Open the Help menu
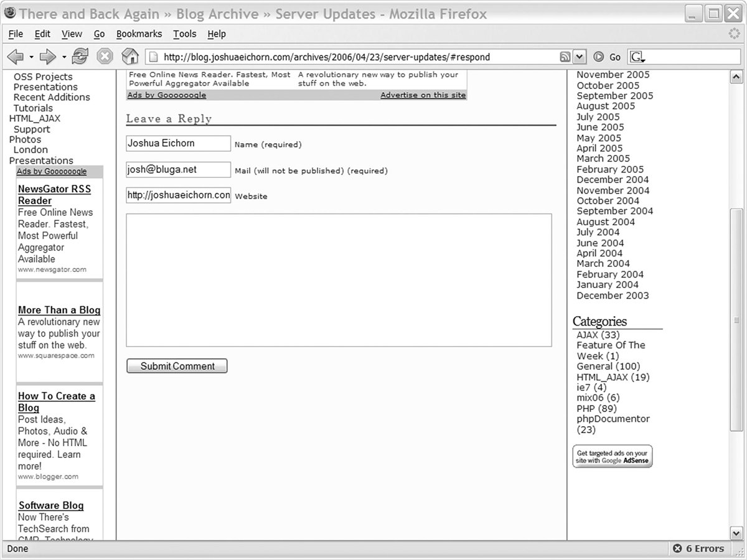This screenshot has width=747, height=560. pos(217,34)
